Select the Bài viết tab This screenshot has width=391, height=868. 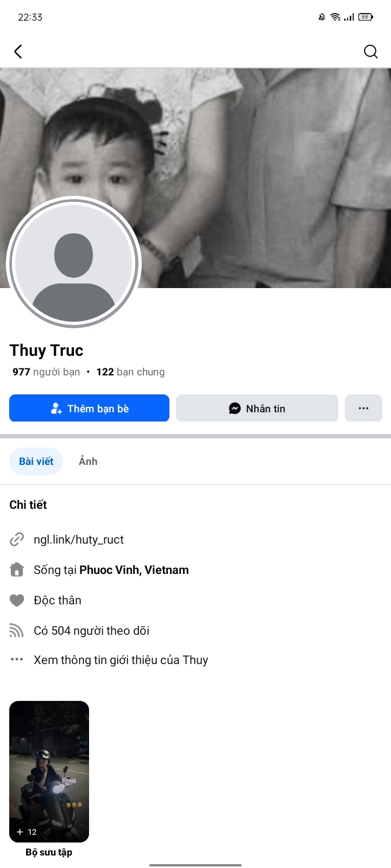point(36,461)
